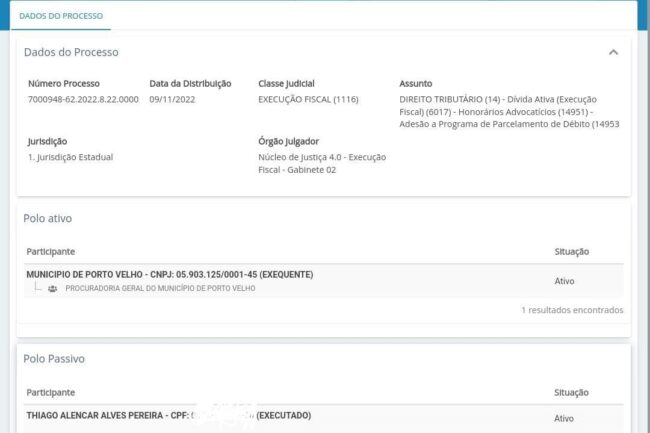Click Situação column header in Polo Passivo
This screenshot has width=650, height=433.
[571, 393]
